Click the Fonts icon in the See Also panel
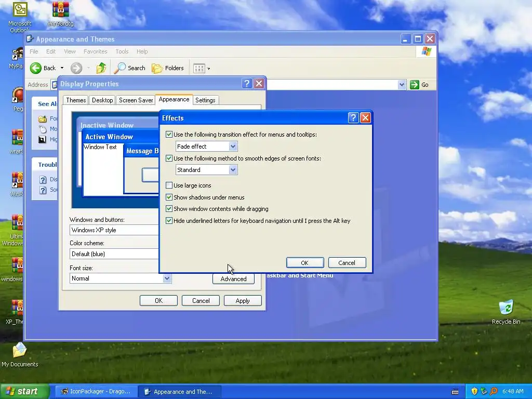The height and width of the screenshot is (399, 532). click(43, 119)
